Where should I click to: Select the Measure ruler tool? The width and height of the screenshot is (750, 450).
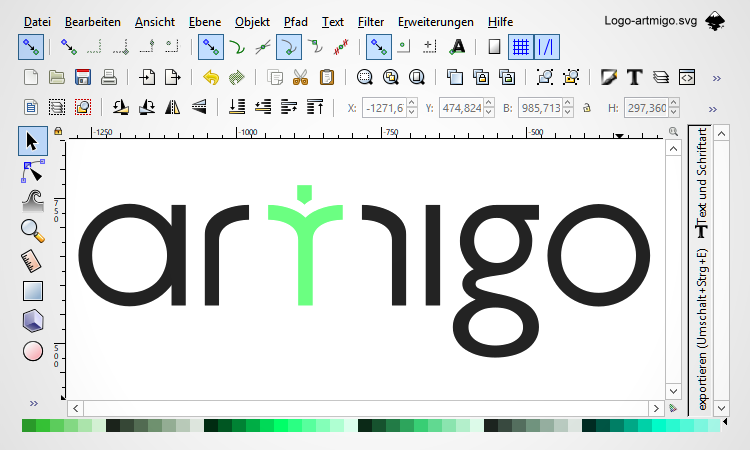[x=32, y=261]
